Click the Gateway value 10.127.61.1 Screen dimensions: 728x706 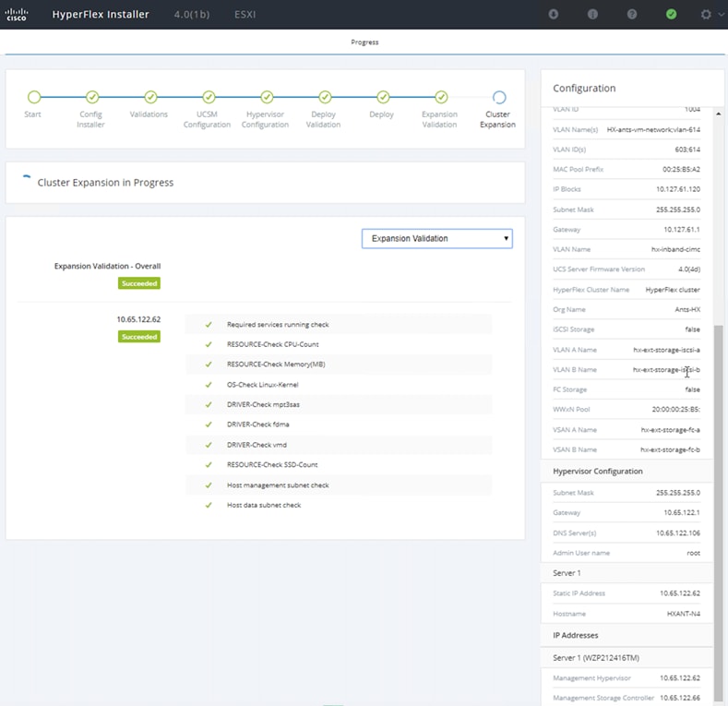[682, 230]
